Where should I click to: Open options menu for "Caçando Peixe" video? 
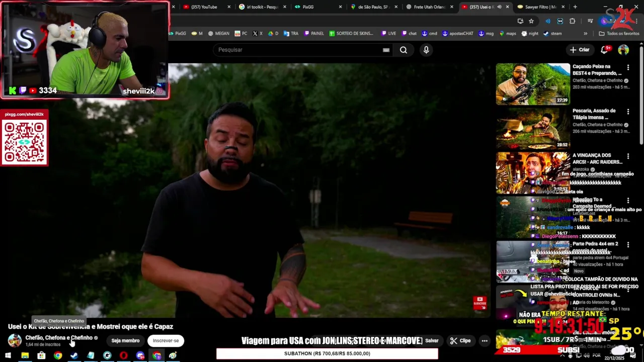tap(628, 67)
